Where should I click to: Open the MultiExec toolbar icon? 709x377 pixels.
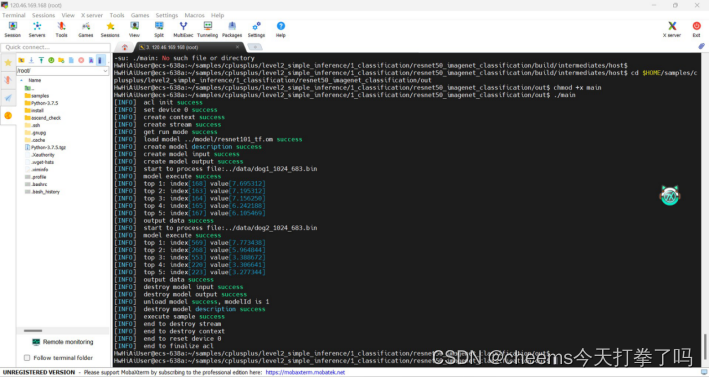183,29
